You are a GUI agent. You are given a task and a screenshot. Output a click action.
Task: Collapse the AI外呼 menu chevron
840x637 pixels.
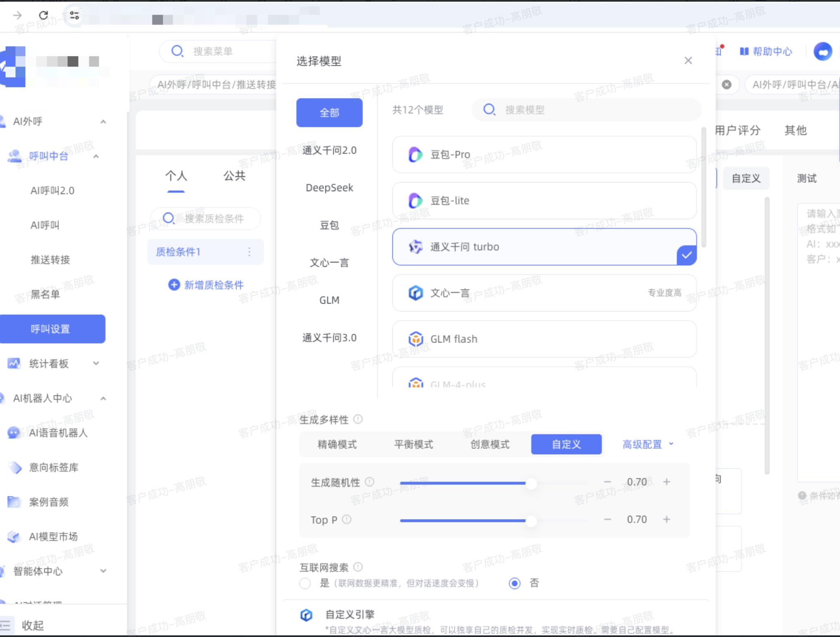[103, 122]
